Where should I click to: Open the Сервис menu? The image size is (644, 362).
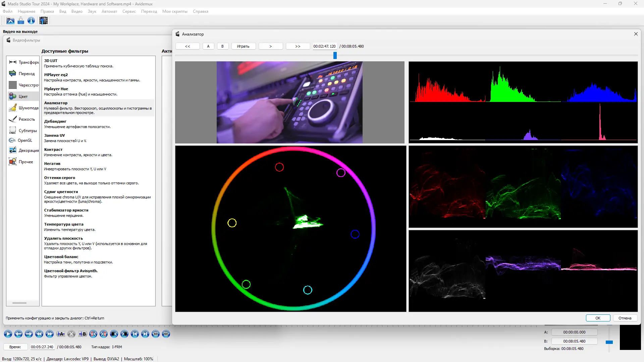pos(129,11)
